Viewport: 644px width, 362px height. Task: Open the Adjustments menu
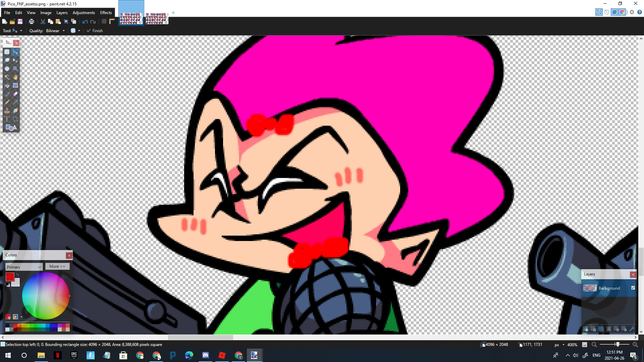tap(84, 13)
